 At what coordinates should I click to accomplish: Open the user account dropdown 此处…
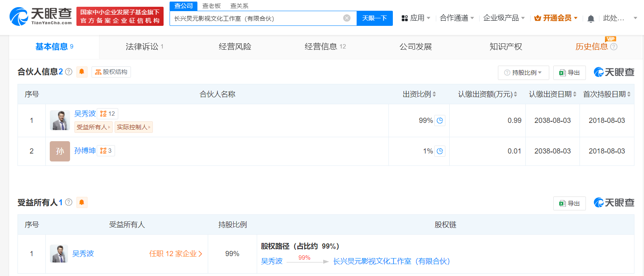click(620, 18)
